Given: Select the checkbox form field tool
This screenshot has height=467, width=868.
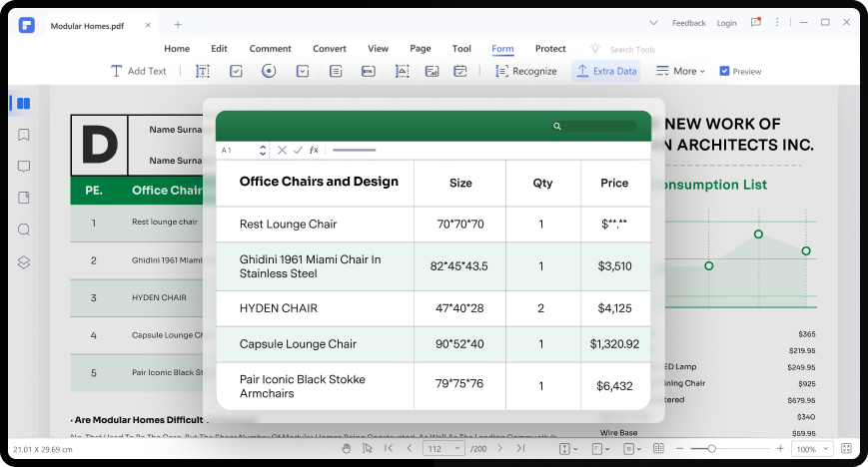Looking at the screenshot, I should (x=236, y=71).
